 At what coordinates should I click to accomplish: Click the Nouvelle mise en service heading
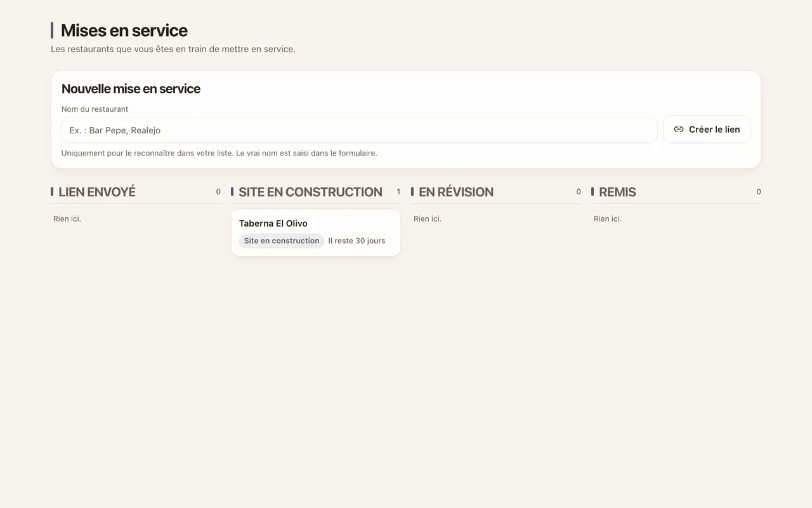pyautogui.click(x=131, y=89)
